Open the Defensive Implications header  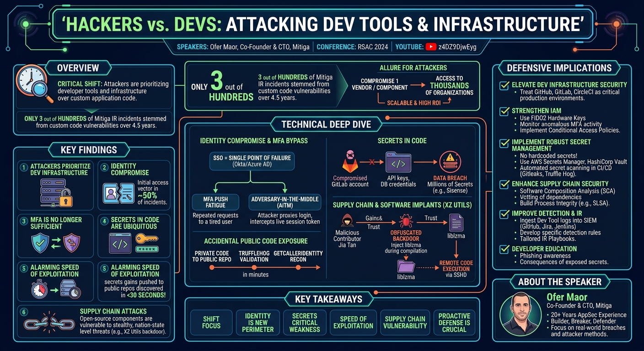pyautogui.click(x=559, y=68)
